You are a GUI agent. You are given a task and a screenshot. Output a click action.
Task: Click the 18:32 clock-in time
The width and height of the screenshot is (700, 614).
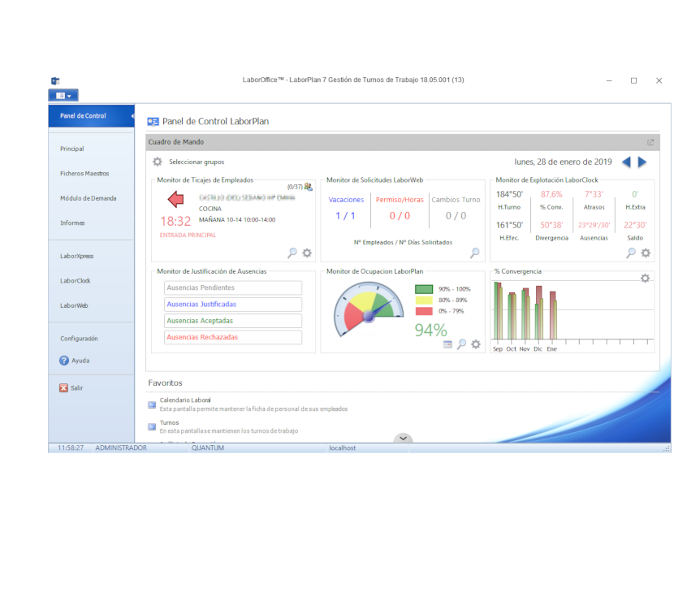[175, 221]
